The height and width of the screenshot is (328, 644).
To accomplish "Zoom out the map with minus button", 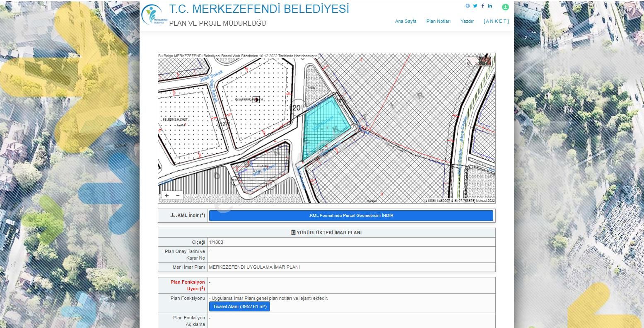I will (x=178, y=195).
